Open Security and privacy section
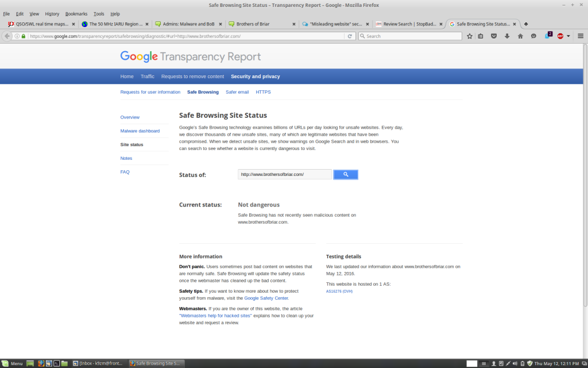 256,76
